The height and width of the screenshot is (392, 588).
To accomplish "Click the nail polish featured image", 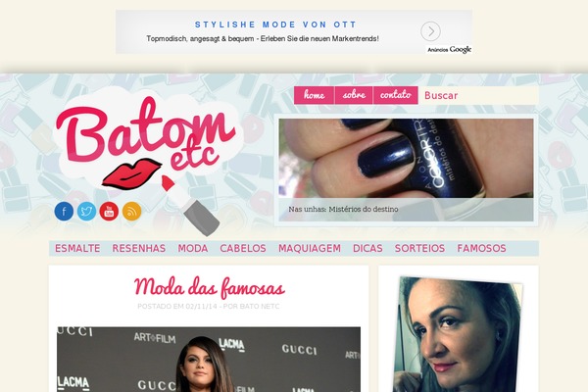I will [x=406, y=159].
